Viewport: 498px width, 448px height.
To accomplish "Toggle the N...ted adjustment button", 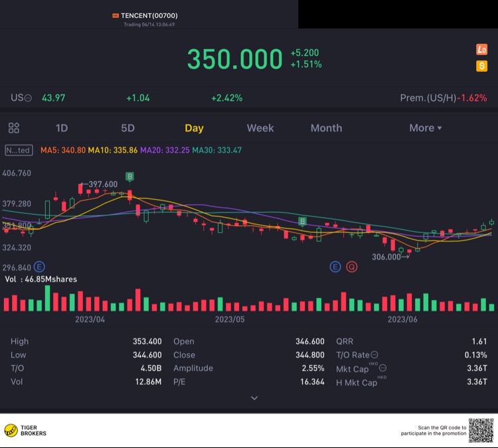I will coord(19,150).
